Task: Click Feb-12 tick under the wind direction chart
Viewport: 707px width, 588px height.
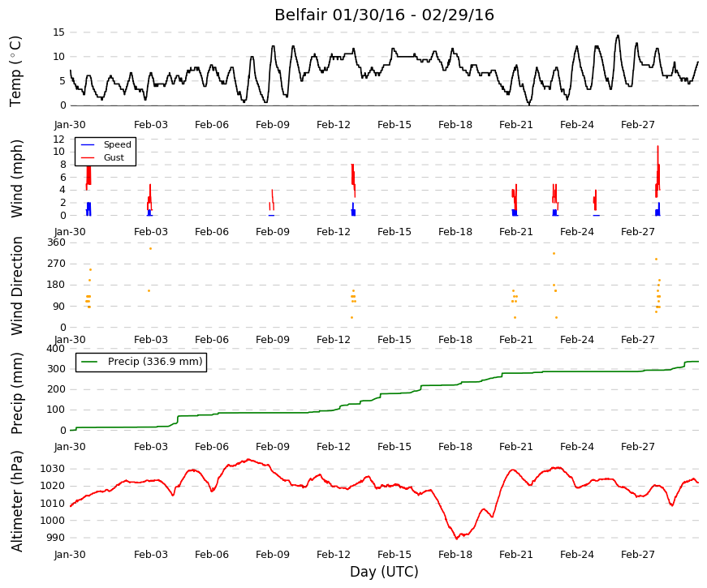Action: pyautogui.click(x=334, y=340)
